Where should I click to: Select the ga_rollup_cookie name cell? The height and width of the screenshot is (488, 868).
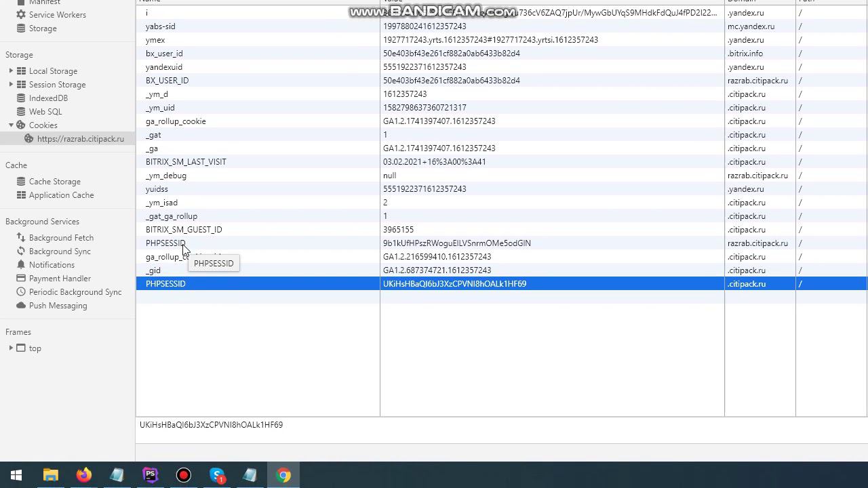[176, 121]
